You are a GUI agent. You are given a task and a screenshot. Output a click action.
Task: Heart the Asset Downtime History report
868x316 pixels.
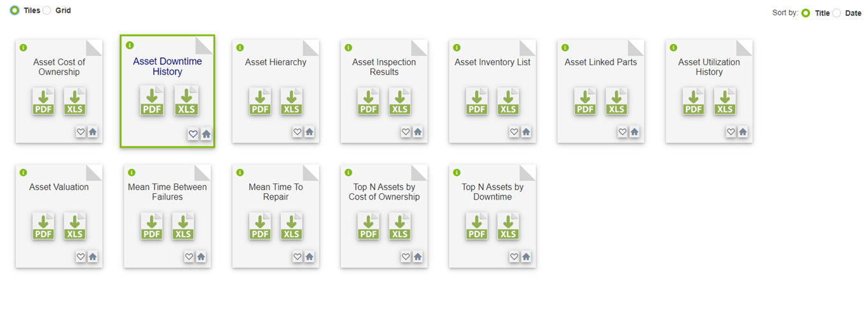[x=193, y=134]
